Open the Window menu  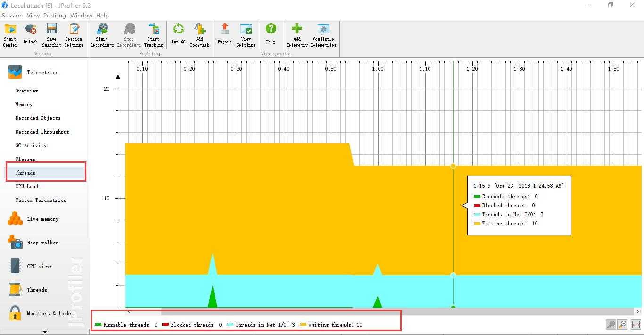[81, 16]
